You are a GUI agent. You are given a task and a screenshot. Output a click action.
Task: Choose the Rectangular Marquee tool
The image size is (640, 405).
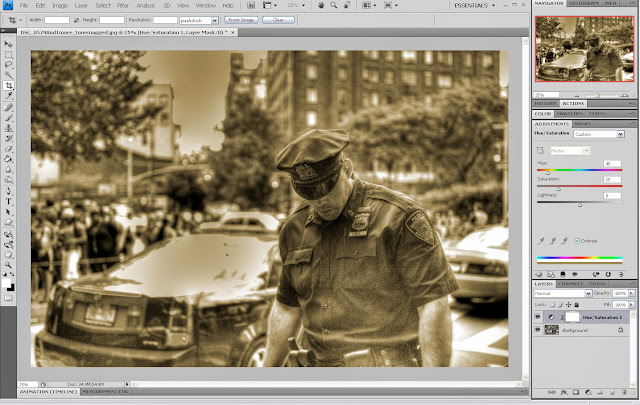(x=8, y=54)
